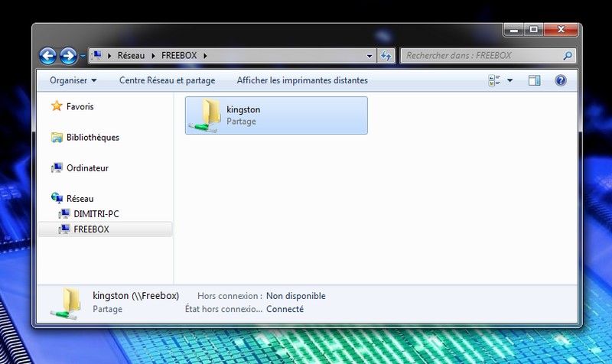This screenshot has height=364, width=612.
Task: Select Réseau in the navigation pane
Action: (80, 199)
